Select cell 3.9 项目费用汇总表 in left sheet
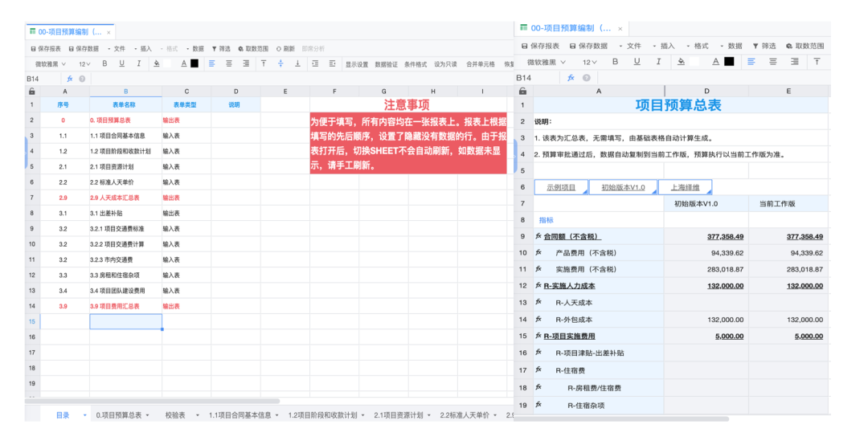Viewport: 868px width, 445px height. (125, 306)
